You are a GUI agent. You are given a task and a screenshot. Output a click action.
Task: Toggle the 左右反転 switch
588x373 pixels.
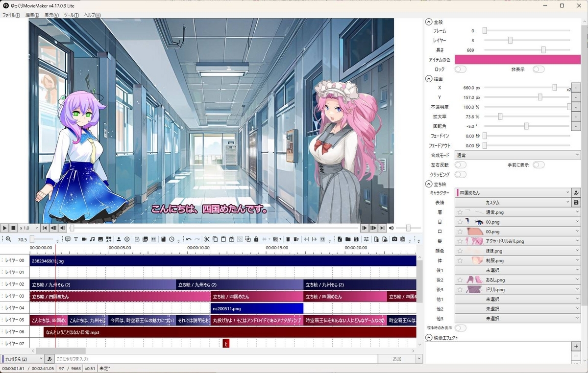(x=460, y=165)
